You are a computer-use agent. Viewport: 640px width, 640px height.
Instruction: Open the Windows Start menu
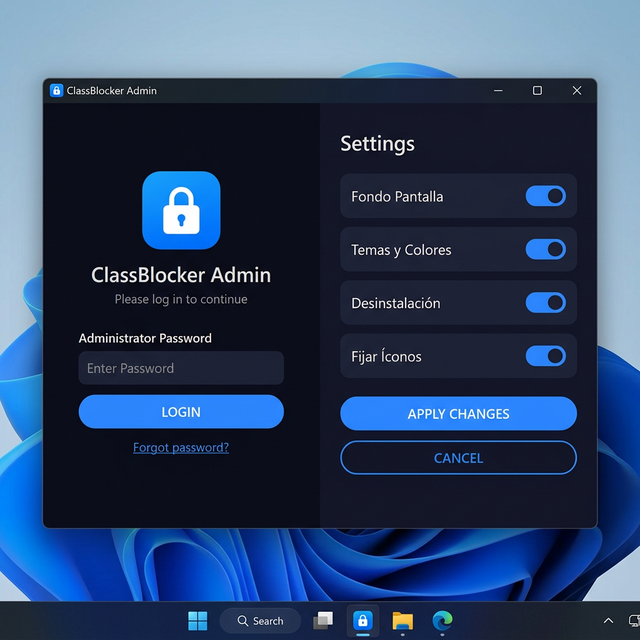point(198,621)
